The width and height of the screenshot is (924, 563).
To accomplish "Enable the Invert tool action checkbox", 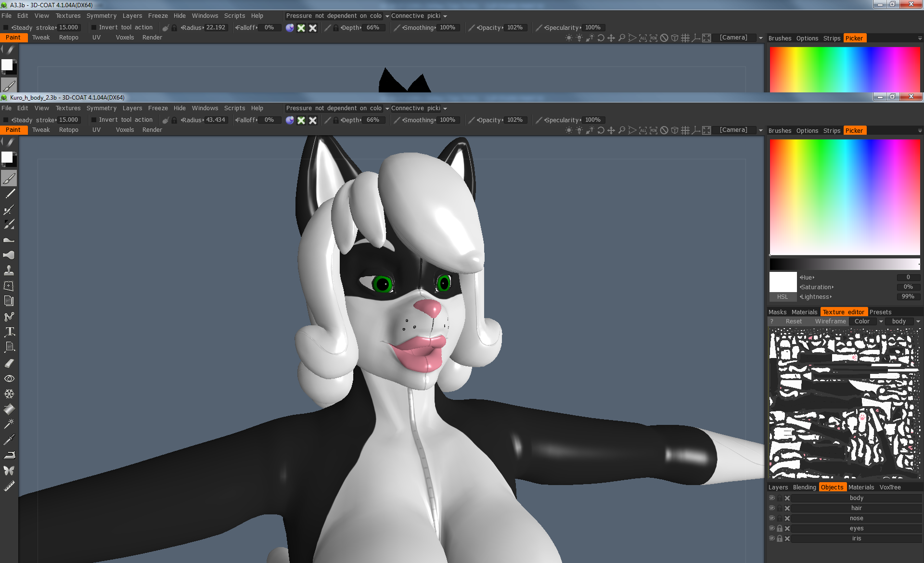I will tap(94, 120).
